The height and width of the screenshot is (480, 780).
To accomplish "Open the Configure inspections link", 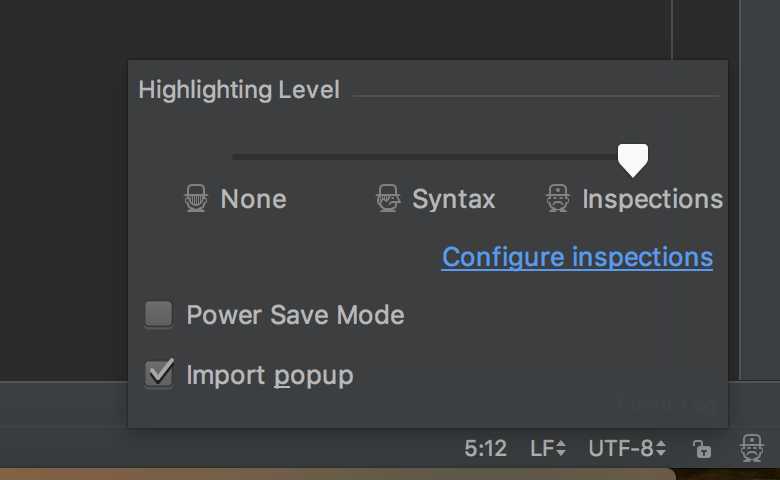I will [577, 258].
